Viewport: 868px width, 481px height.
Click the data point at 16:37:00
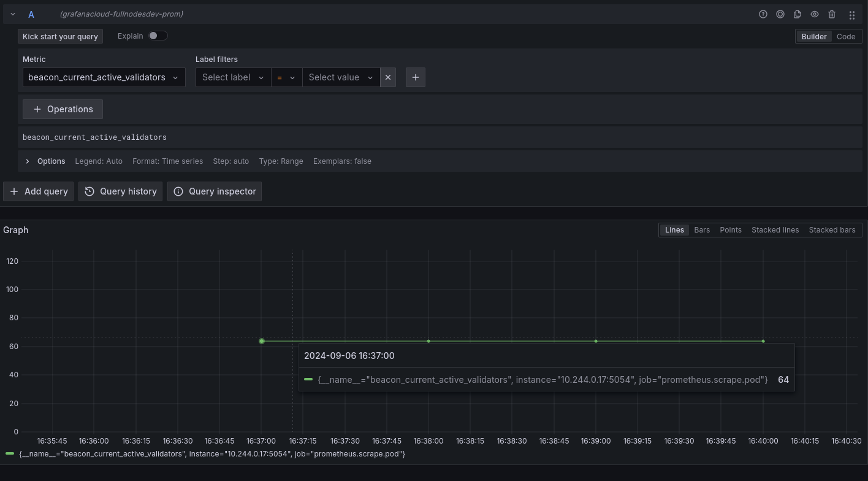262,341
